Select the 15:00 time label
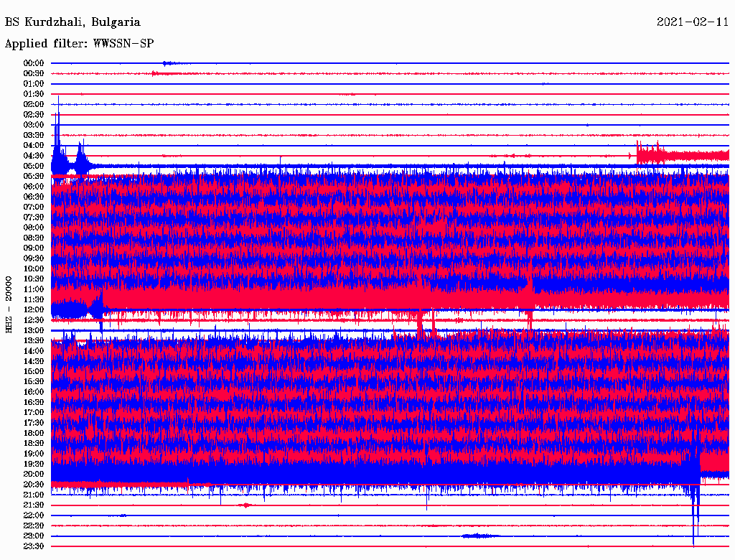Viewport: 735px width, 560px height. [x=34, y=371]
